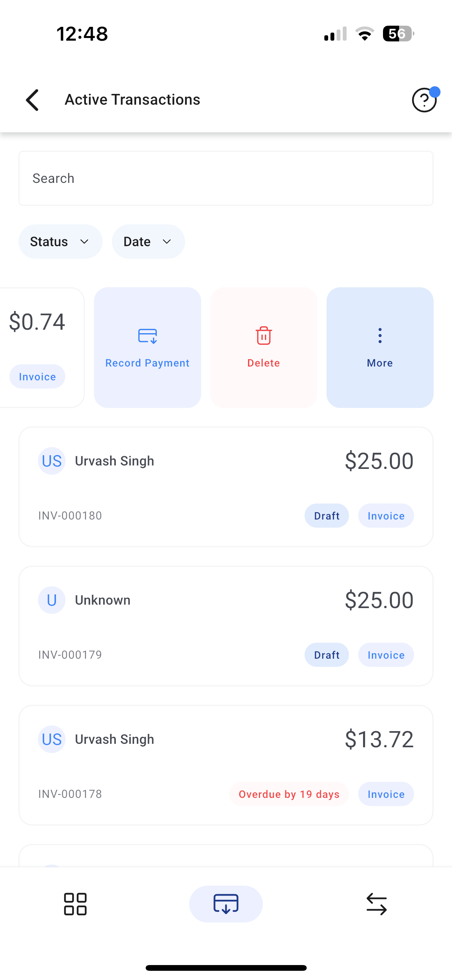Tap the Record Payment card icon
Screen dimensions: 452x980
coord(148,336)
